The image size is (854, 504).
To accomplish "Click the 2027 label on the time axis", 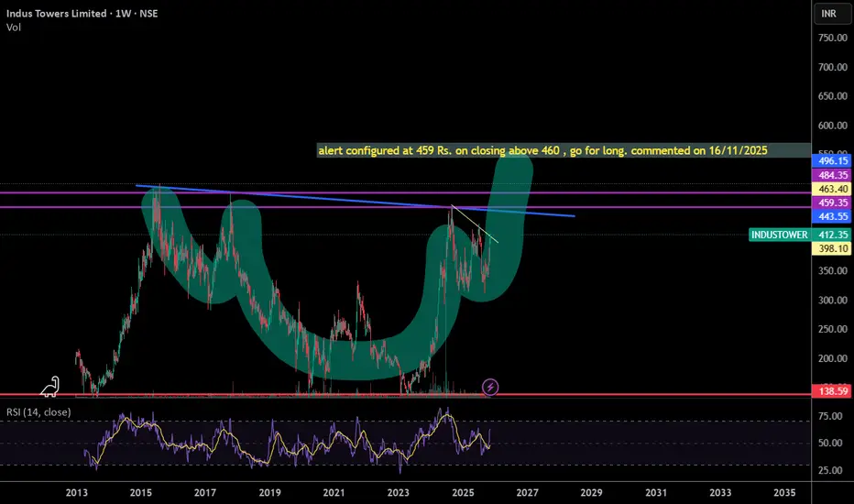I will 527,493.
